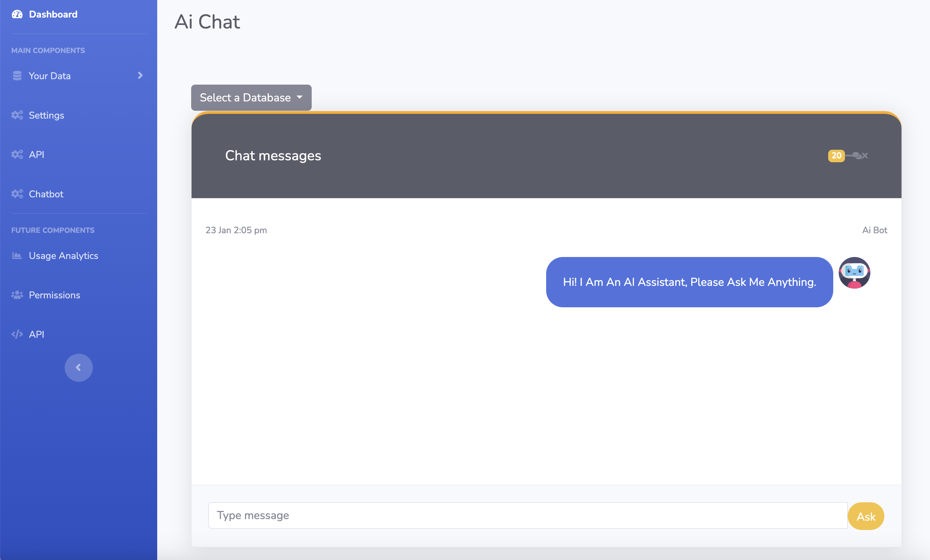Click the AI Bot robot avatar
Image resolution: width=930 pixels, height=560 pixels.
(x=854, y=273)
